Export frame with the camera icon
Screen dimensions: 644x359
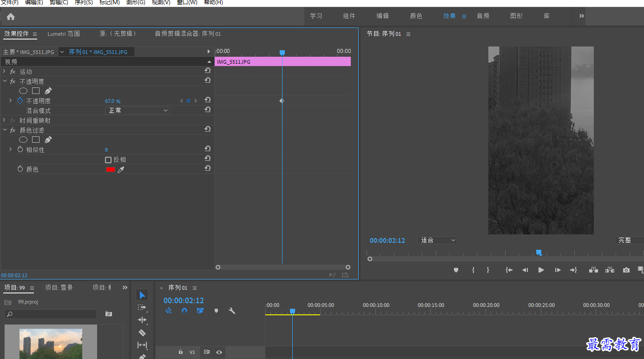point(626,270)
